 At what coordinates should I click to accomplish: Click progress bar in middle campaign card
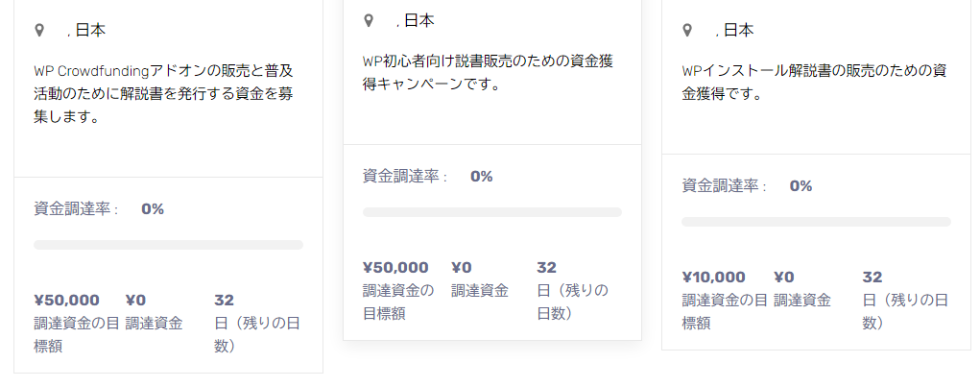(x=492, y=212)
